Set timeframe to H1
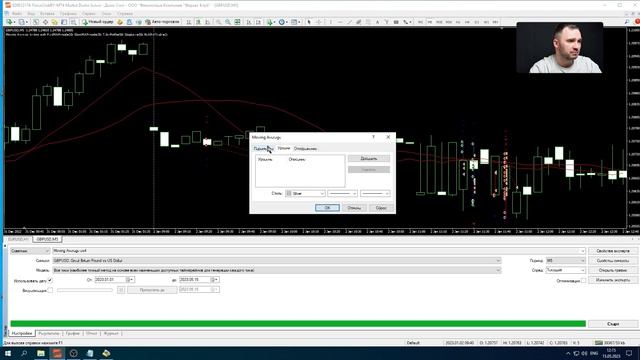 [458, 22]
